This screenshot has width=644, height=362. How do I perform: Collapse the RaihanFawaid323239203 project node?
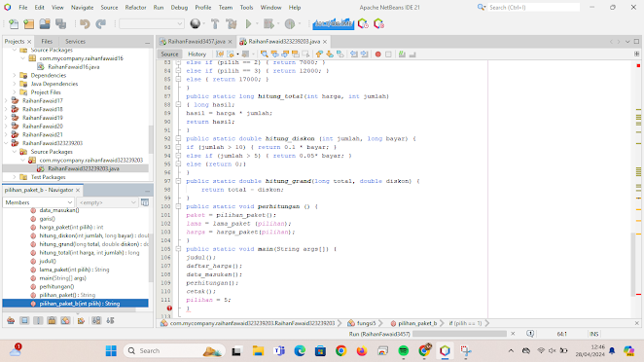click(x=6, y=143)
